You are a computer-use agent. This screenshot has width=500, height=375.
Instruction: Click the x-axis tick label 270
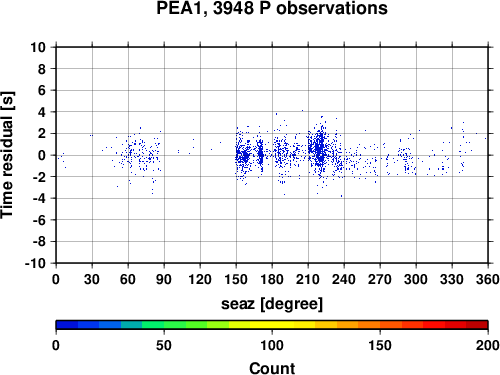point(380,279)
